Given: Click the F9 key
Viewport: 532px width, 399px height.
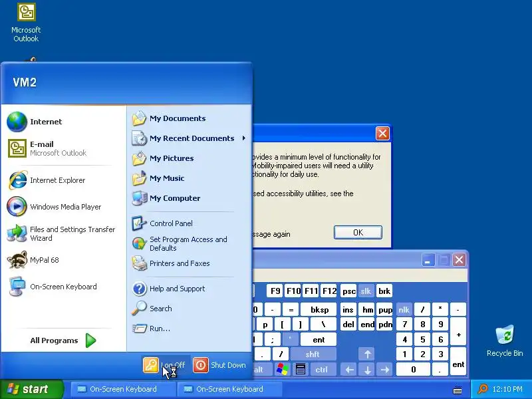Looking at the screenshot, I should [275, 291].
